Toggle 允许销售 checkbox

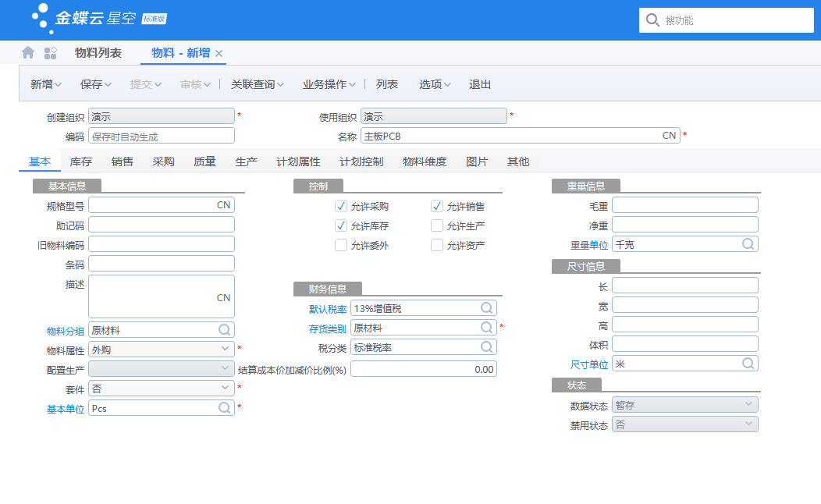point(437,206)
